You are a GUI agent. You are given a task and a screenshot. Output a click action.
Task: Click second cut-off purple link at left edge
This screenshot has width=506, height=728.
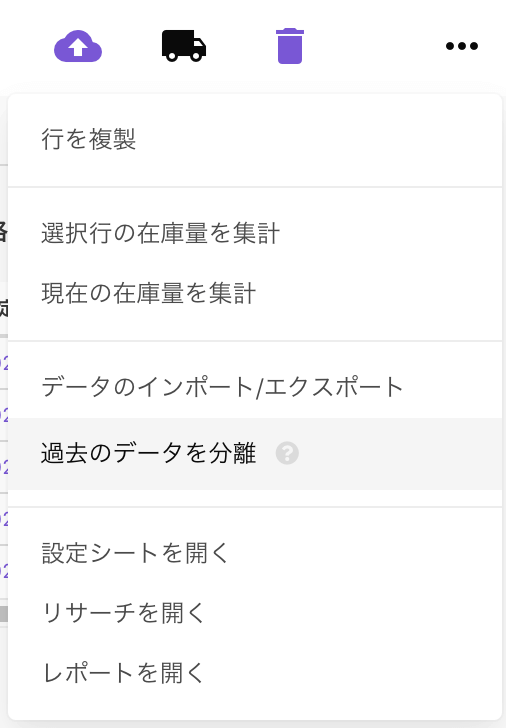pyautogui.click(x=4, y=415)
